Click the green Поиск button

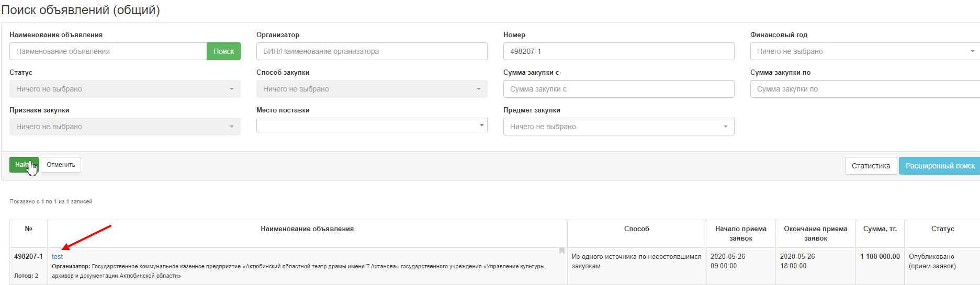[x=223, y=51]
